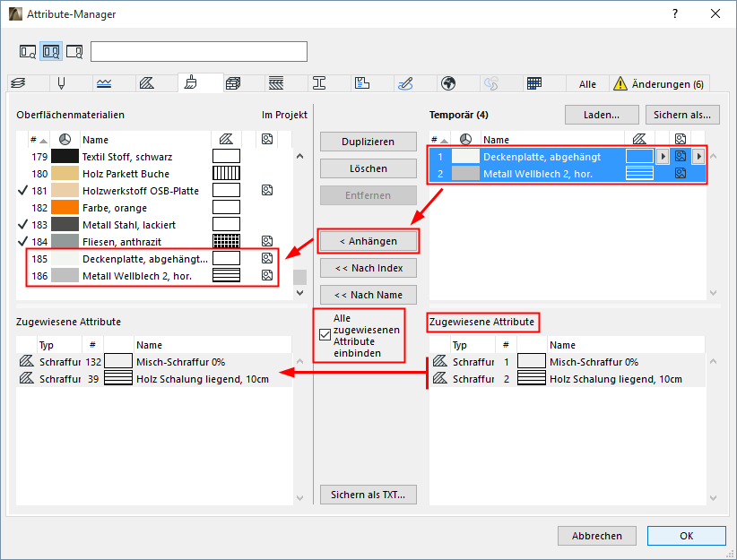This screenshot has width=737, height=560.
Task: Select the search-both-lists icon
Action: pos(51,52)
